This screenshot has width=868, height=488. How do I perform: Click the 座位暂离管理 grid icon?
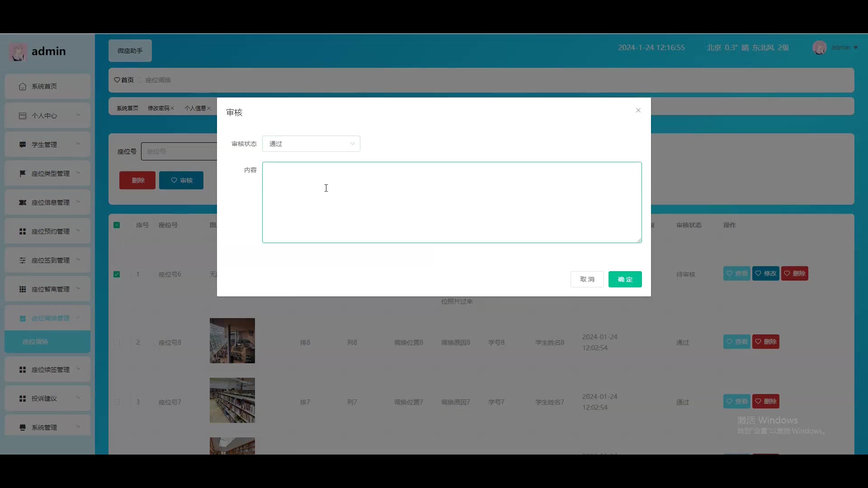[23, 289]
